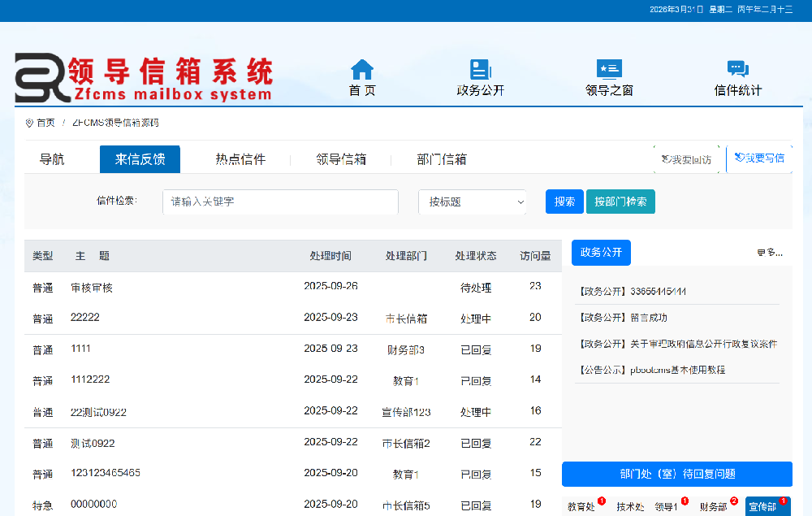Click the phone icon inside 我要回访 button

pyautogui.click(x=665, y=159)
